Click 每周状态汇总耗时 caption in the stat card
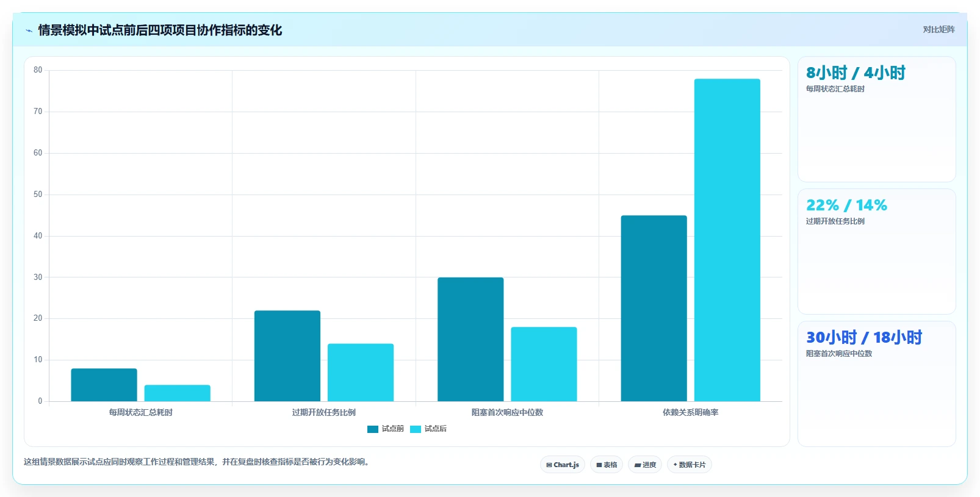The image size is (980, 497). (835, 89)
